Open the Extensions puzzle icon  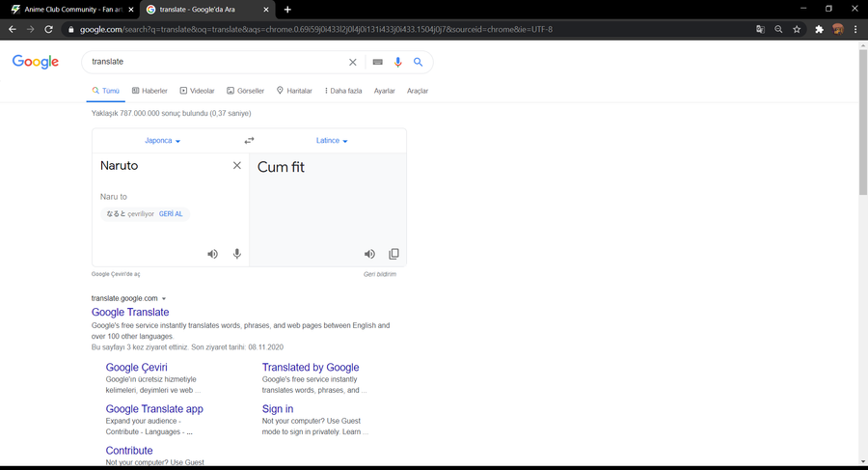click(819, 29)
